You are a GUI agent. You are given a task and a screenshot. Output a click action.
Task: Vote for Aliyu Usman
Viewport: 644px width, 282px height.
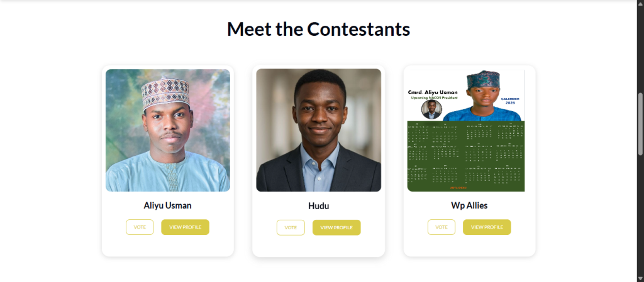[140, 227]
